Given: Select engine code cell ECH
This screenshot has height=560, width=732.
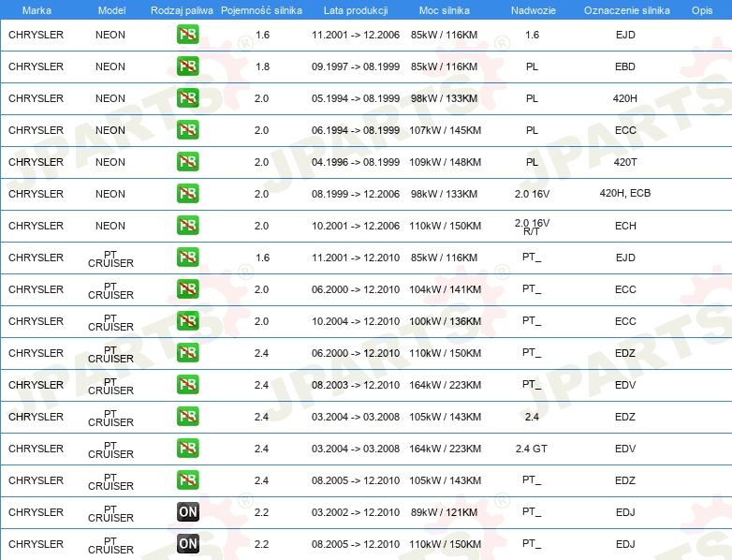Looking at the screenshot, I should click(625, 226).
